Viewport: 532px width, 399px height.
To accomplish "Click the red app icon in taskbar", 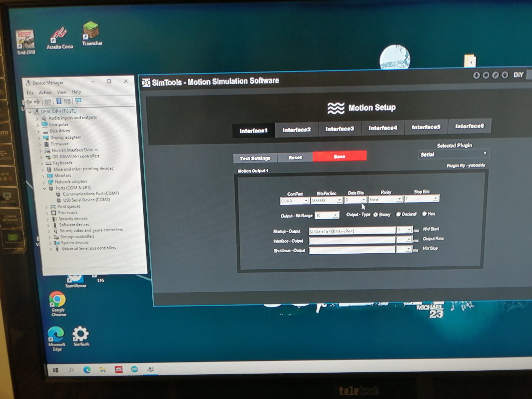I will (119, 369).
